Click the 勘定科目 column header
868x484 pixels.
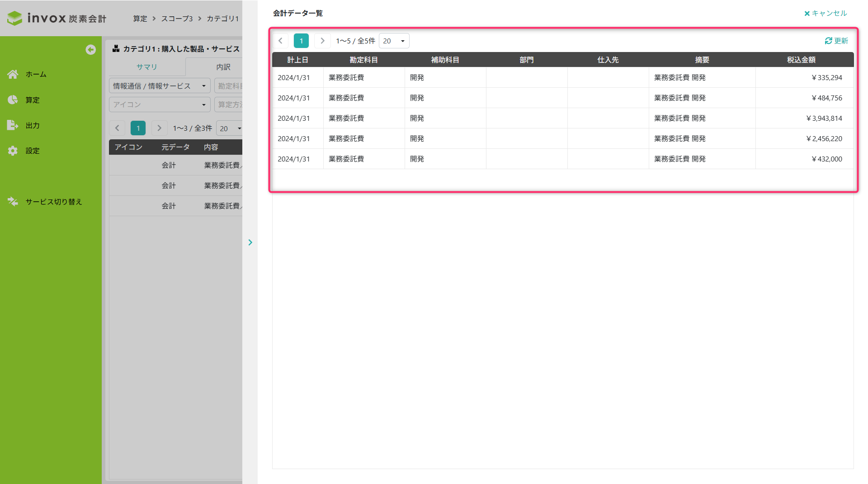pyautogui.click(x=364, y=60)
